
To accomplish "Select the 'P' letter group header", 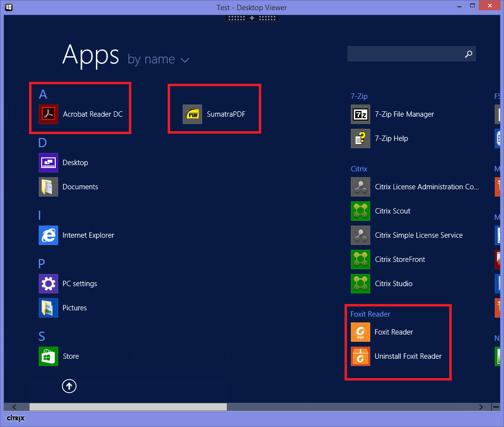I will (x=42, y=263).
